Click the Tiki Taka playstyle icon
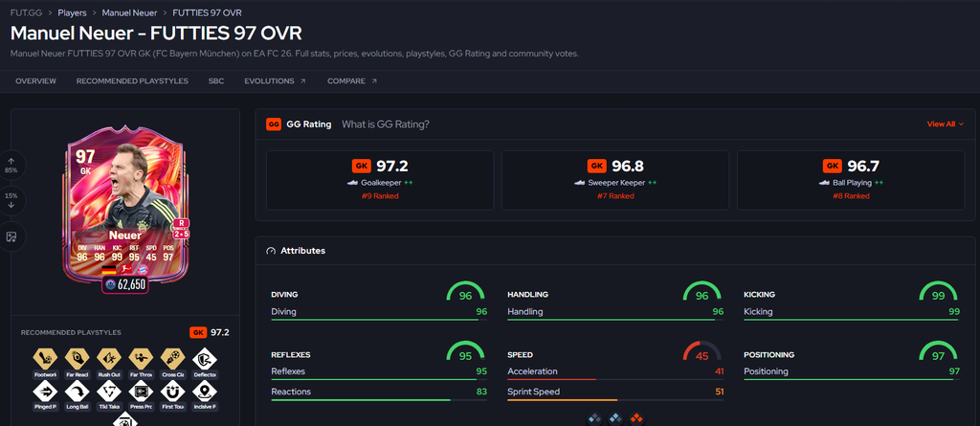This screenshot has width=980, height=426. pos(109,392)
